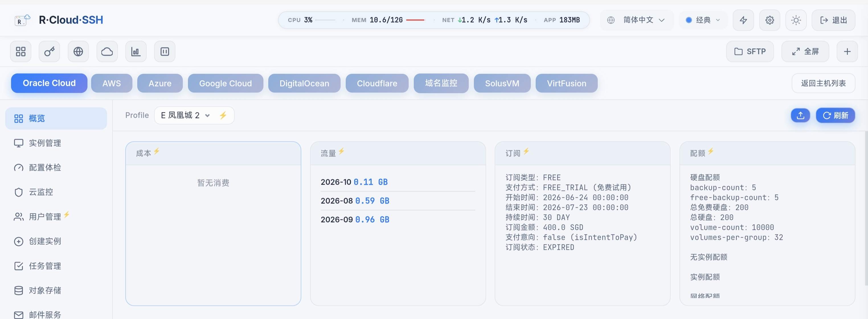Click the upload icon button beside 刷新
Screen dimensions: 868x319
pos(800,116)
